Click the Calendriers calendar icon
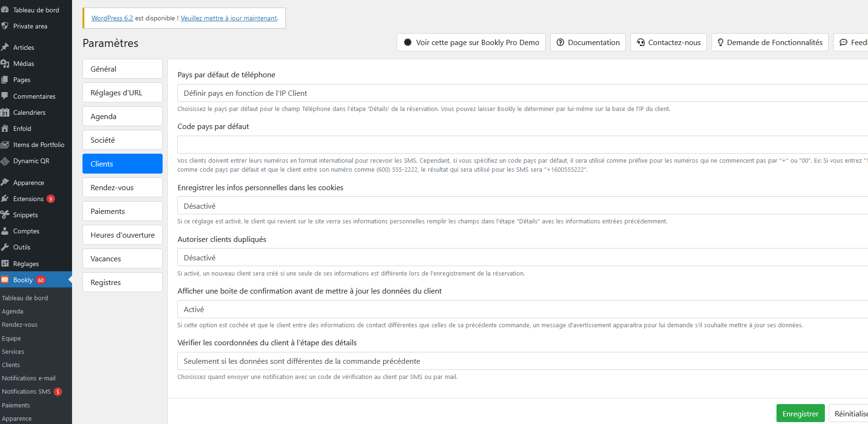Image resolution: width=868 pixels, height=424 pixels. 5,112
